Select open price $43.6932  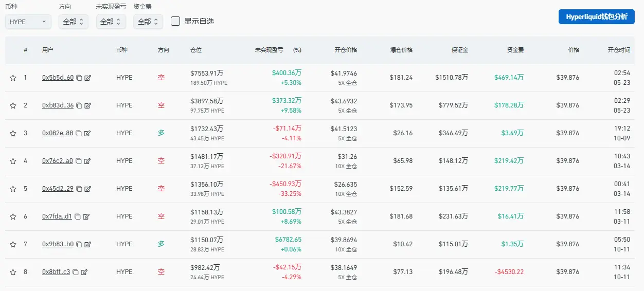tap(344, 101)
